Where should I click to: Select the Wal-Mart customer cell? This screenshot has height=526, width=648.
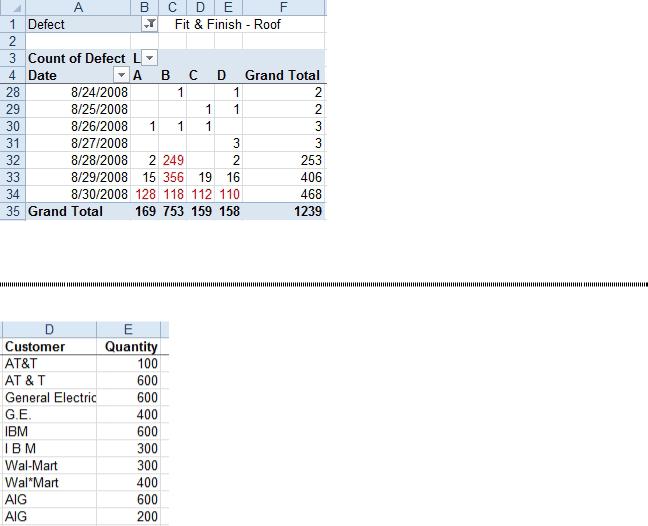[x=49, y=466]
